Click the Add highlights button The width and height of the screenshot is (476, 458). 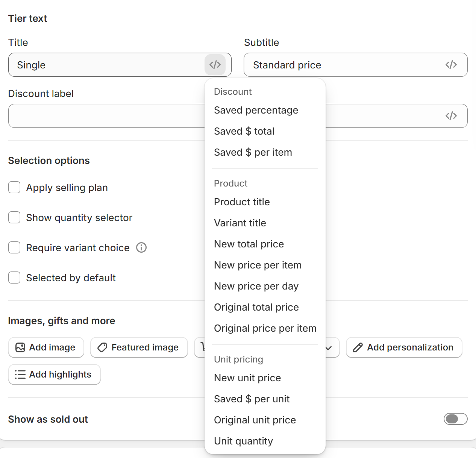pyautogui.click(x=55, y=375)
